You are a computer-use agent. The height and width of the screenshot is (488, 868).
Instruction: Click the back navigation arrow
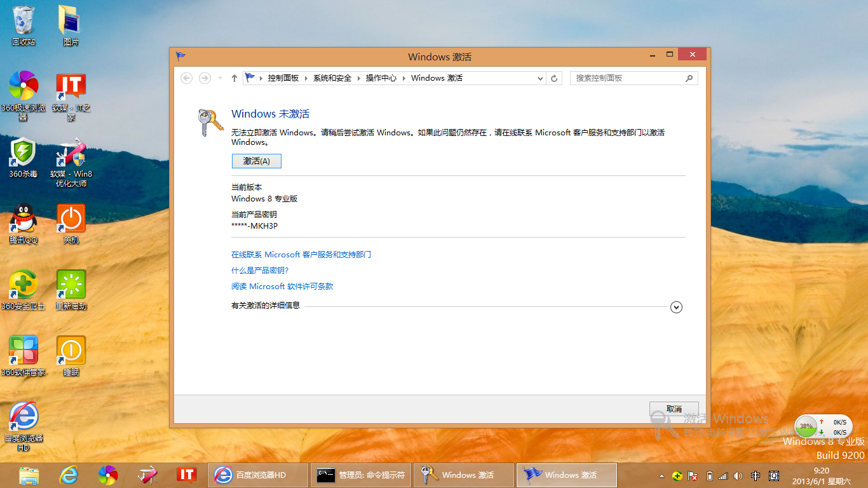click(x=187, y=78)
